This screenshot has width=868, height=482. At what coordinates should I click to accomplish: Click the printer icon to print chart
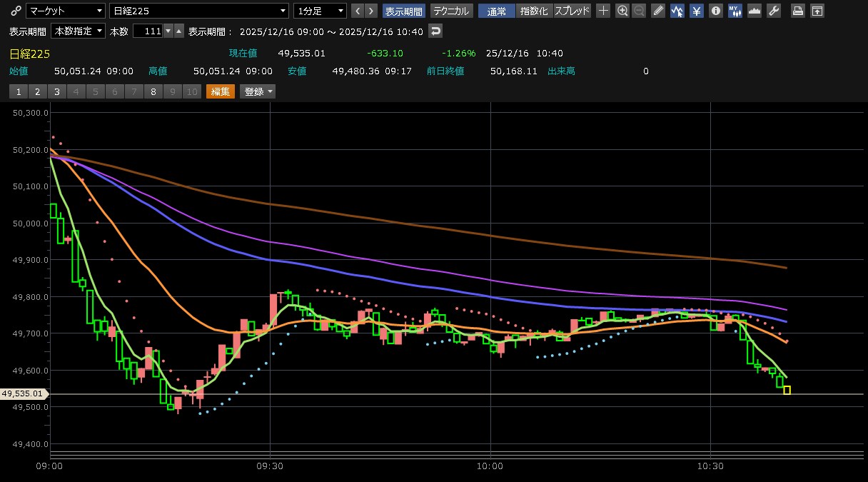[798, 11]
